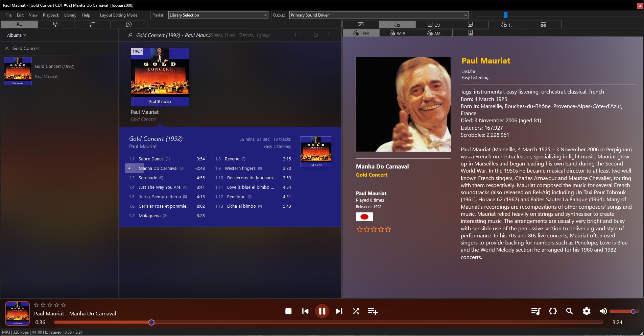
Task: Click the add-to-playlist icon
Action: (373, 311)
